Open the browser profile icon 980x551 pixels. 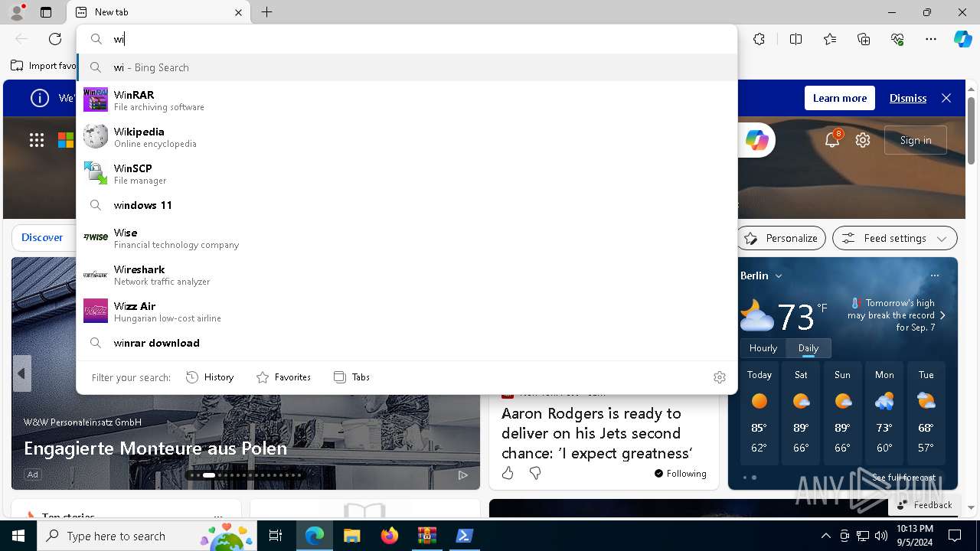[17, 12]
